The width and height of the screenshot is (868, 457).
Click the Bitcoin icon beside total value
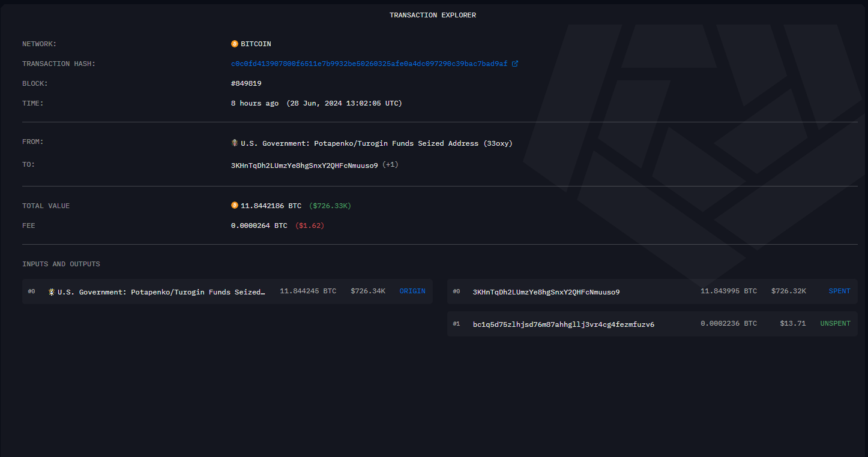pyautogui.click(x=235, y=206)
